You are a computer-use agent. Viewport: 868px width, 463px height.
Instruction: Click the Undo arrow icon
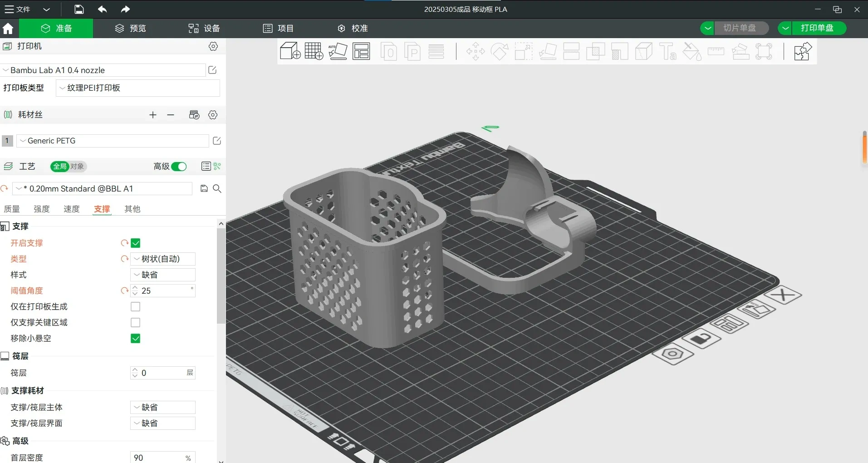click(x=102, y=9)
